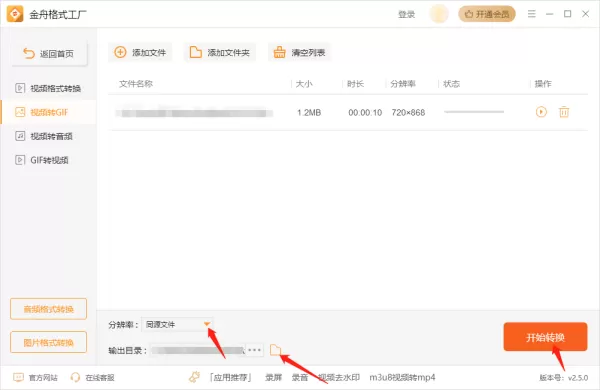The image size is (600, 390).
Task: Open recommended 录屏 app
Action: tap(274, 378)
